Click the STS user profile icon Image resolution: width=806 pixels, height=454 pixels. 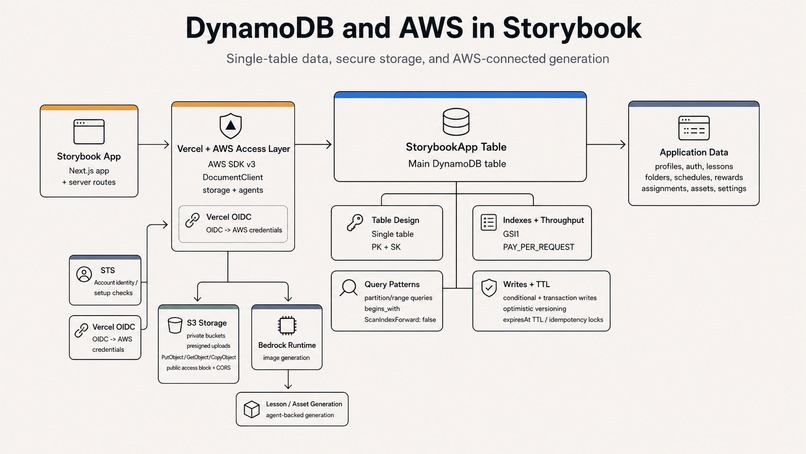pyautogui.click(x=84, y=274)
